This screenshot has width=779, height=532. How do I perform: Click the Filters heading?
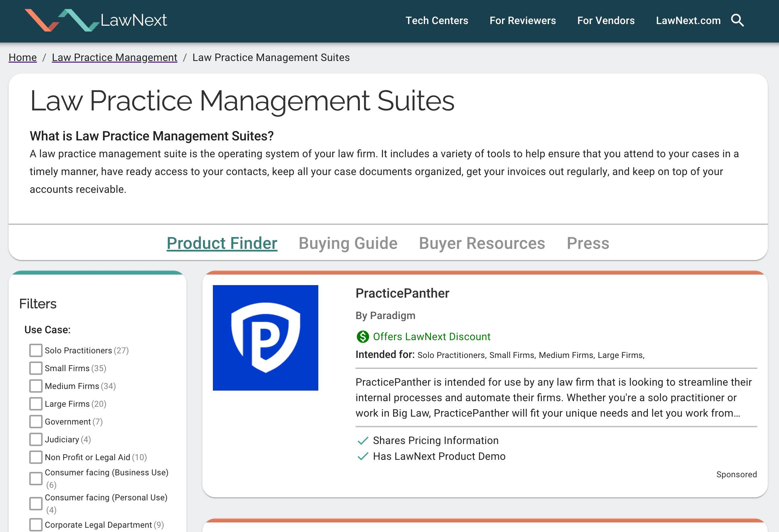38,304
